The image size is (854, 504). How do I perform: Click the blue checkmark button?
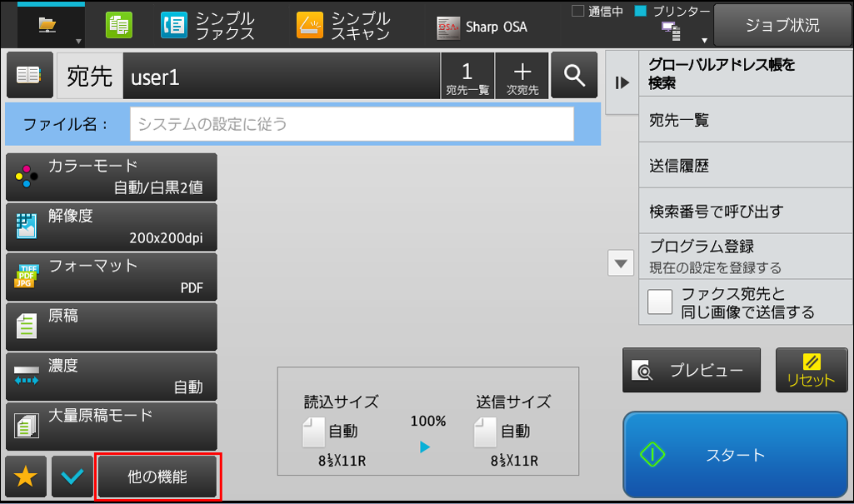(x=72, y=477)
